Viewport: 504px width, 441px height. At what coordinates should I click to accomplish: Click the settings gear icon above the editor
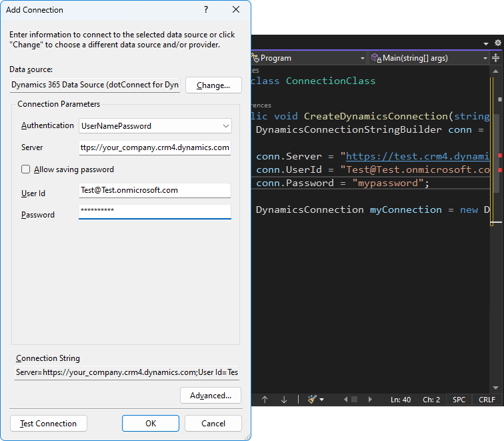(497, 43)
